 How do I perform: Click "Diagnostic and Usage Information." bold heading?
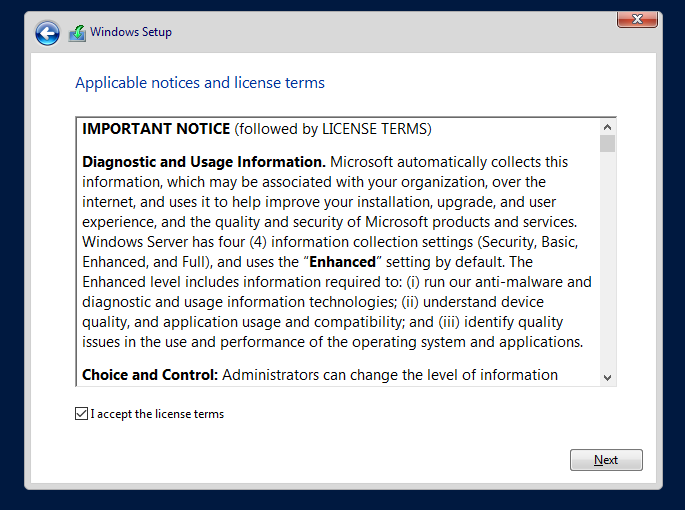tap(204, 162)
